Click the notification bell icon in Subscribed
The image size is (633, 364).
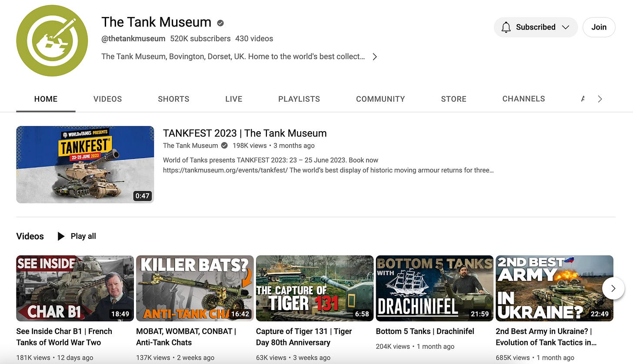506,27
